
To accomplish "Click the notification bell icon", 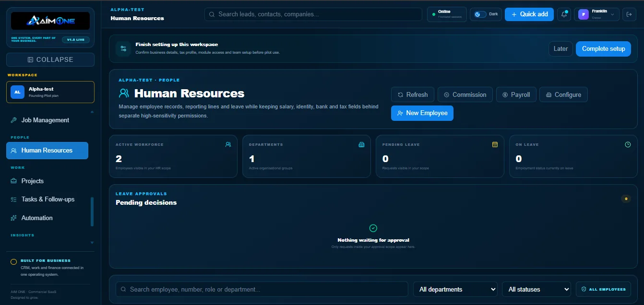I will point(564,14).
